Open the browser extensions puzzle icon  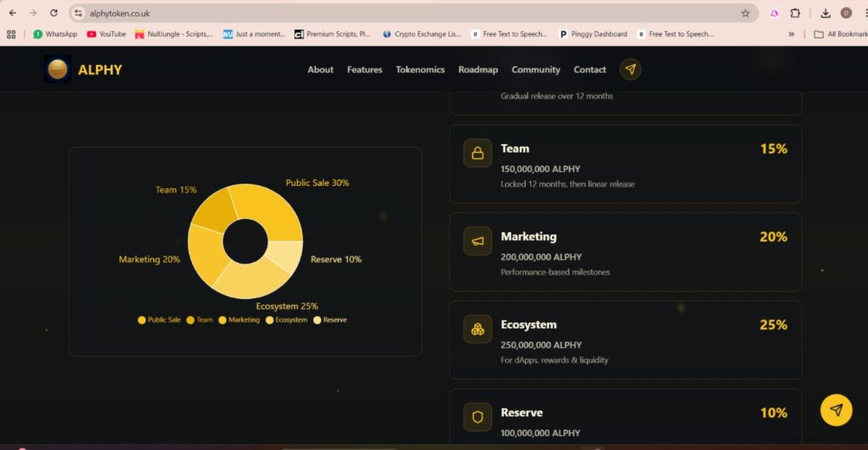796,13
